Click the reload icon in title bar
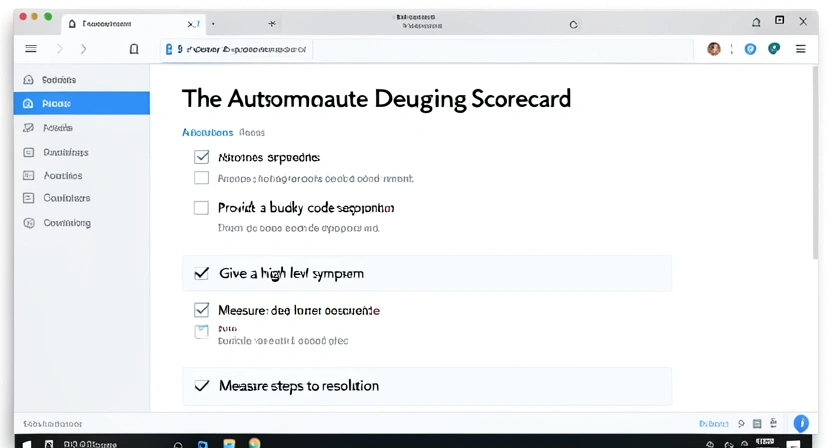The width and height of the screenshot is (832, 448). 574,24
